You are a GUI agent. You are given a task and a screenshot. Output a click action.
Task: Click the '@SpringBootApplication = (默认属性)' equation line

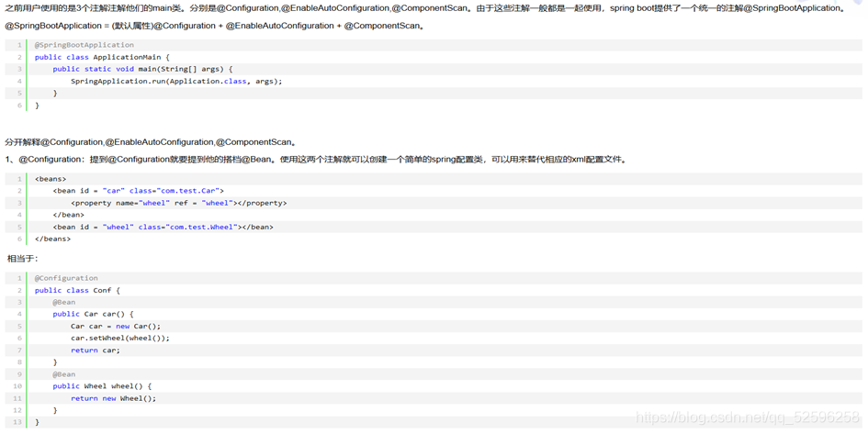pyautogui.click(x=215, y=26)
